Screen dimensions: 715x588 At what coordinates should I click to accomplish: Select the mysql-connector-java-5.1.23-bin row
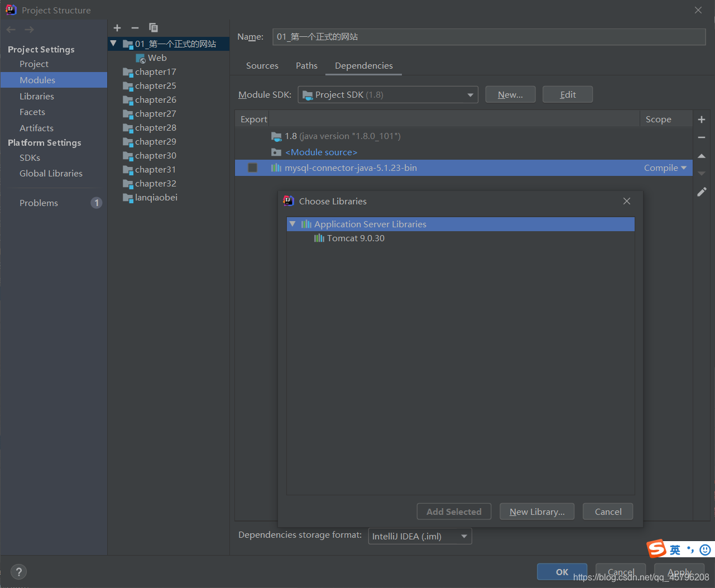[x=463, y=168]
